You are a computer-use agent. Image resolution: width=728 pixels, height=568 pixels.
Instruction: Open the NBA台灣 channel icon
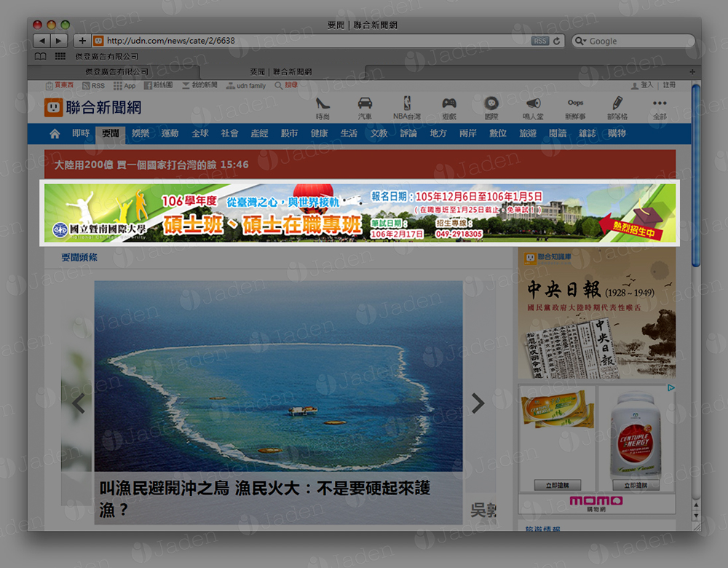[x=407, y=109]
